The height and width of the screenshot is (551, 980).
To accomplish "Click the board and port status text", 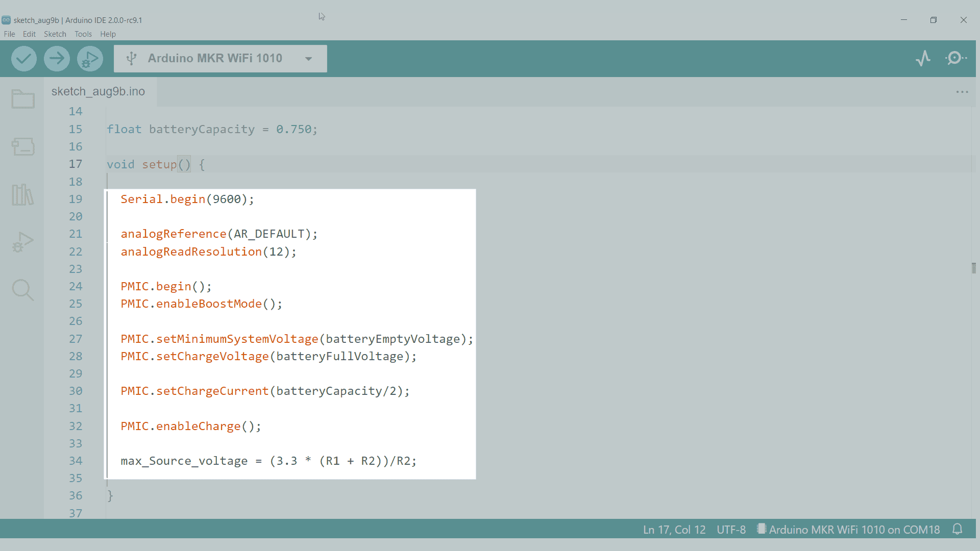I will tap(853, 530).
